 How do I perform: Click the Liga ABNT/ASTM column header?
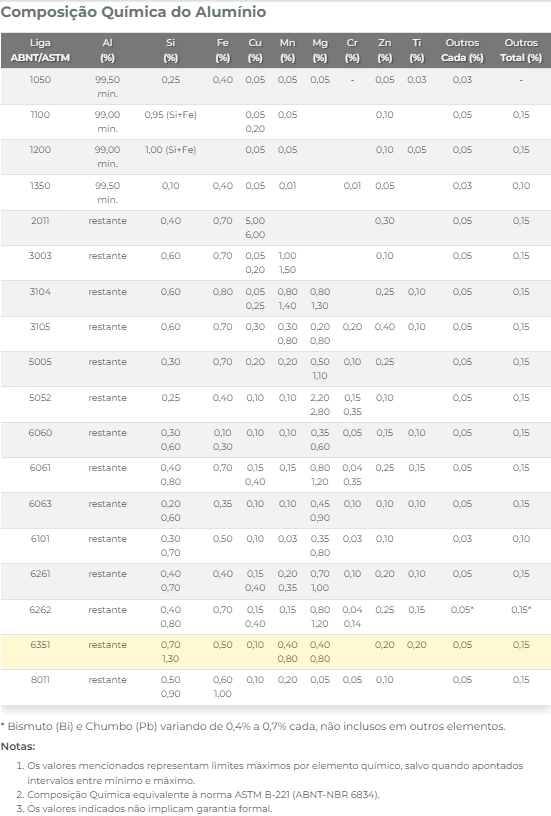pyautogui.click(x=40, y=50)
